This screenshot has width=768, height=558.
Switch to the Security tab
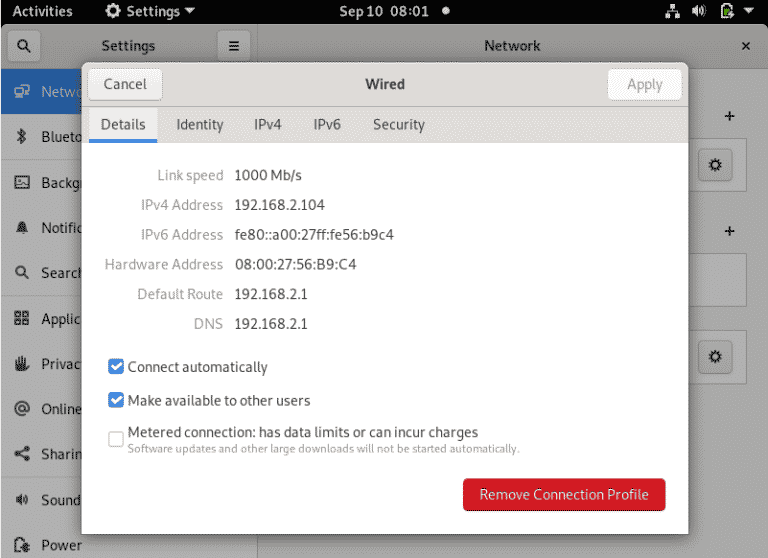[x=399, y=125]
